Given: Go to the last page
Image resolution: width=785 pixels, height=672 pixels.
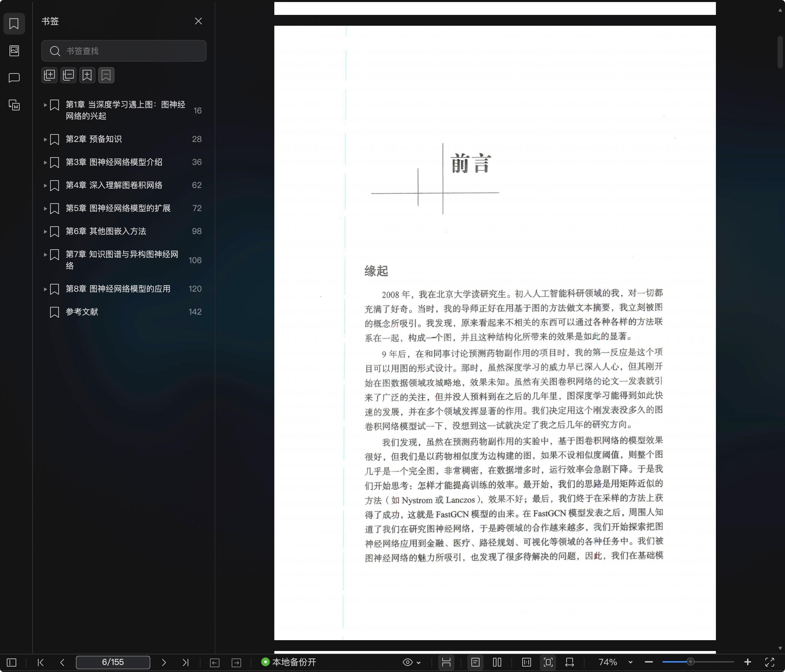Looking at the screenshot, I should 185,662.
